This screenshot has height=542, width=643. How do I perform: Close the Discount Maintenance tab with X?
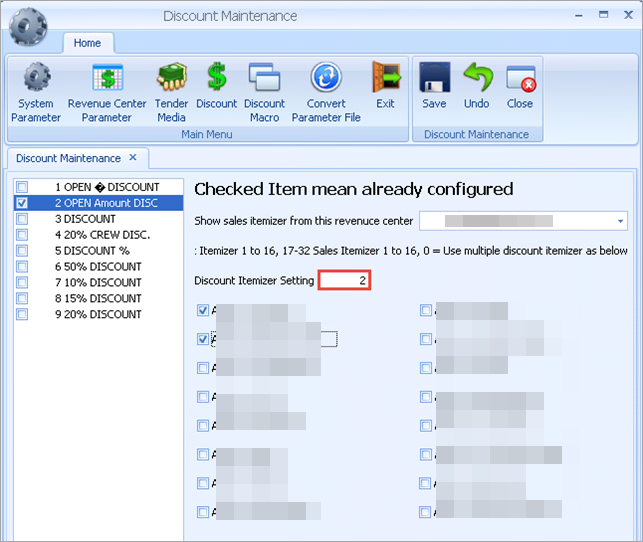pos(133,157)
